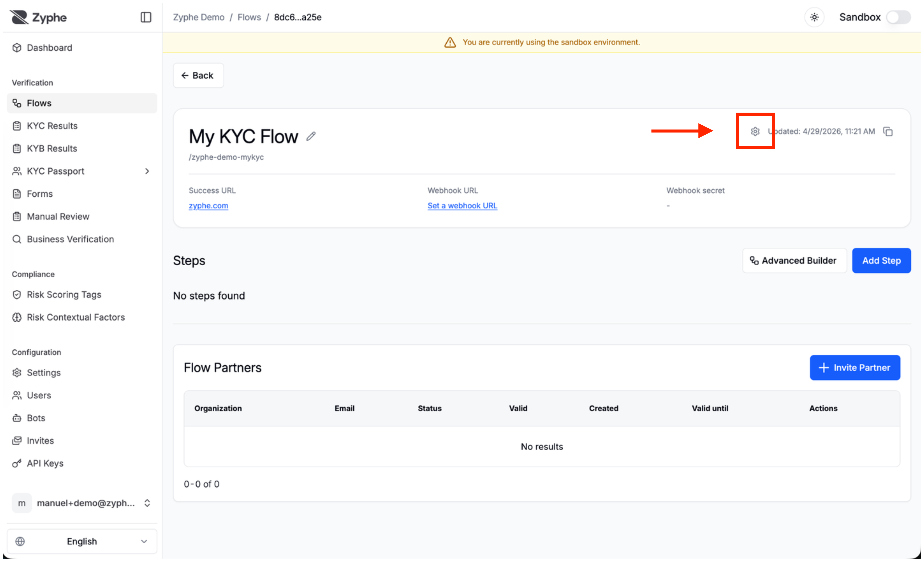Open Dashboard in the sidebar
Image resolution: width=924 pixels, height=562 pixels.
pos(82,48)
